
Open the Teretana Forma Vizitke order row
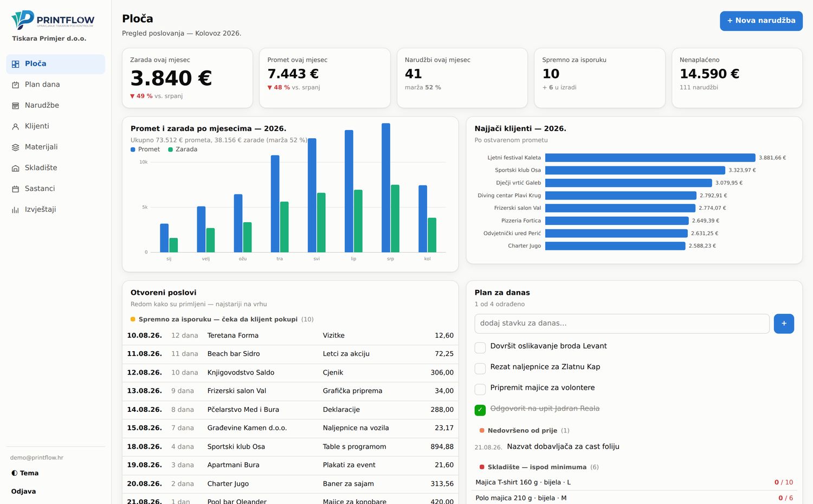pos(290,335)
